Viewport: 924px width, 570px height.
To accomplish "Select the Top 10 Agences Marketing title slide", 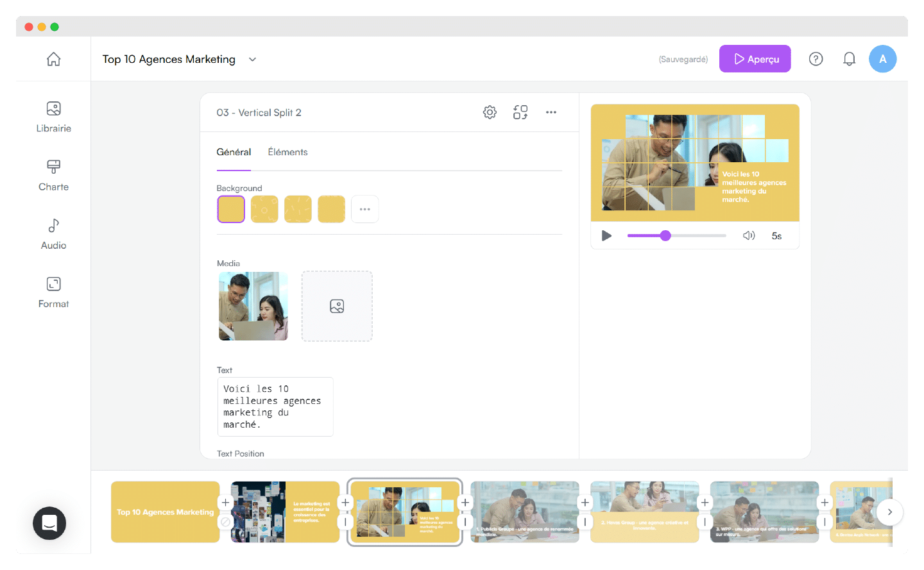I will tap(166, 512).
